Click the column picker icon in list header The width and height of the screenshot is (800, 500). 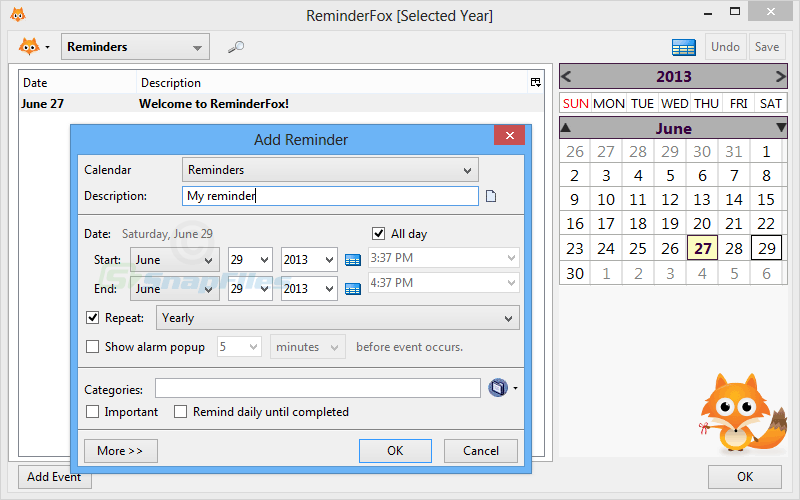click(535, 82)
